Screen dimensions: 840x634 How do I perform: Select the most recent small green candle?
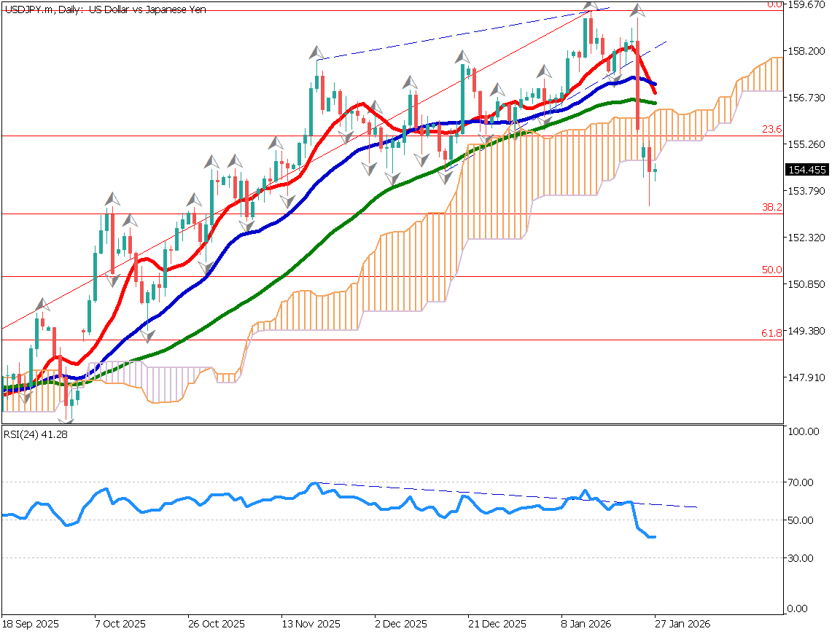click(655, 172)
